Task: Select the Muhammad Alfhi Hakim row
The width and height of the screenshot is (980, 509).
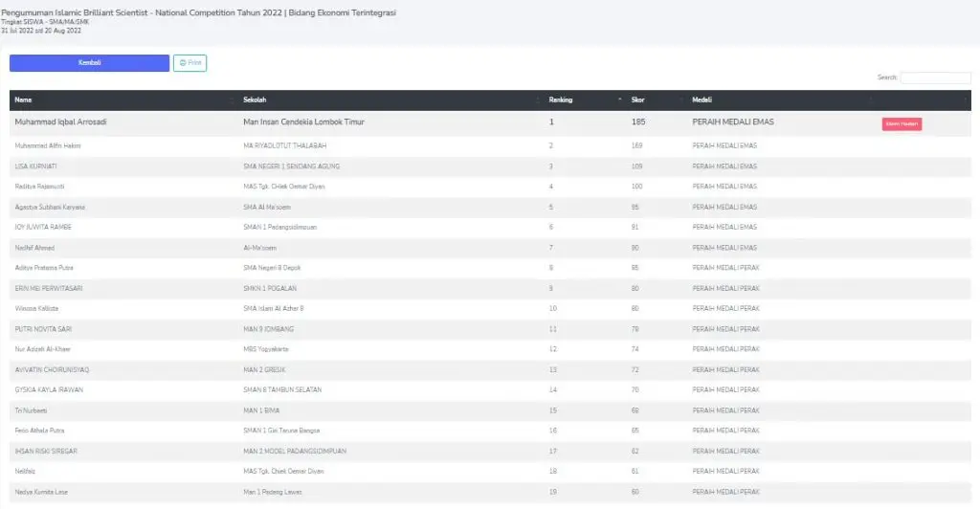Action: [48, 145]
